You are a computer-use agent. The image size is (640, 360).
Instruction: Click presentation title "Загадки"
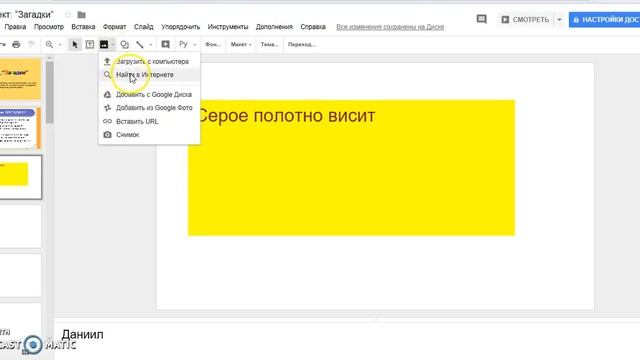(x=27, y=15)
